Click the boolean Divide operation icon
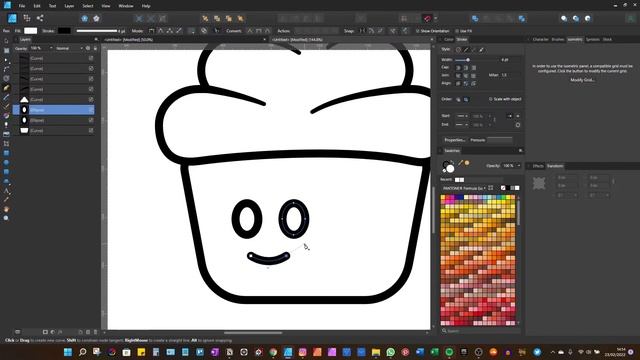The width and height of the screenshot is (640, 360). click(522, 18)
